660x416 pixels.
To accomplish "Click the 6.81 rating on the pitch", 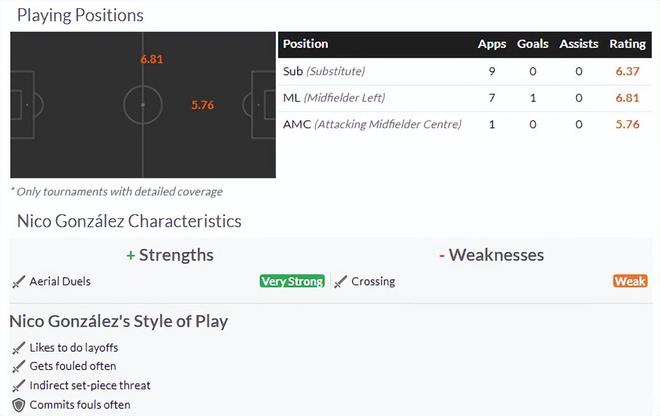I will point(152,60).
